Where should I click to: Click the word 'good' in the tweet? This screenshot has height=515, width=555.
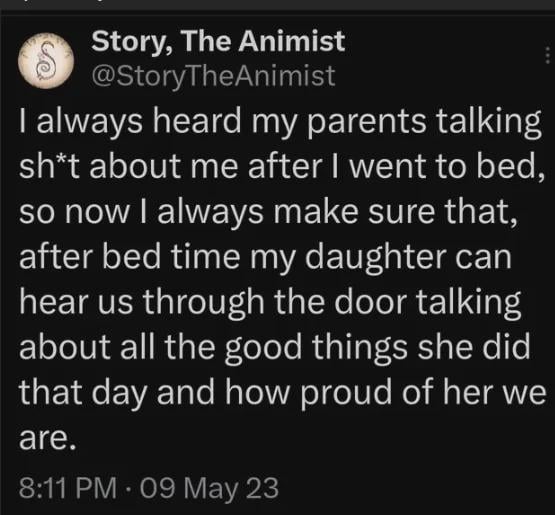click(263, 348)
